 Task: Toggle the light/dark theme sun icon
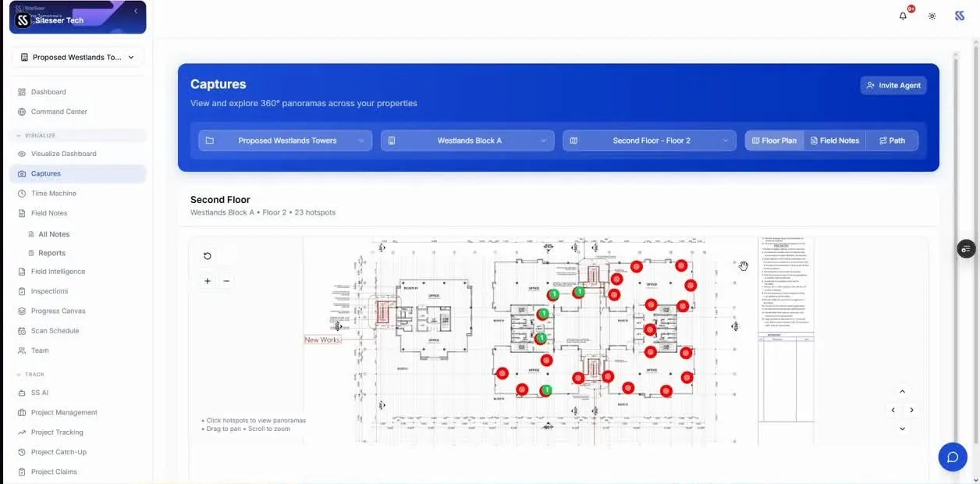point(932,16)
